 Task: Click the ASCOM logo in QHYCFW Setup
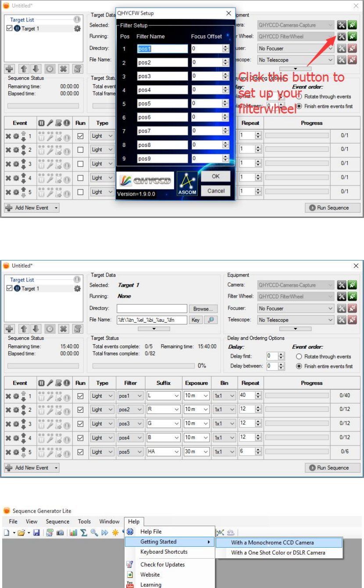click(x=187, y=184)
